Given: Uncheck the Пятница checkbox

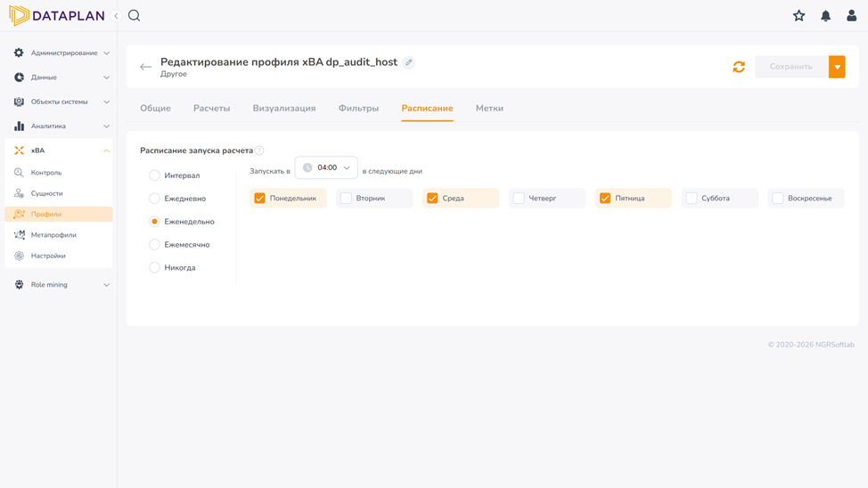Looking at the screenshot, I should click(605, 198).
